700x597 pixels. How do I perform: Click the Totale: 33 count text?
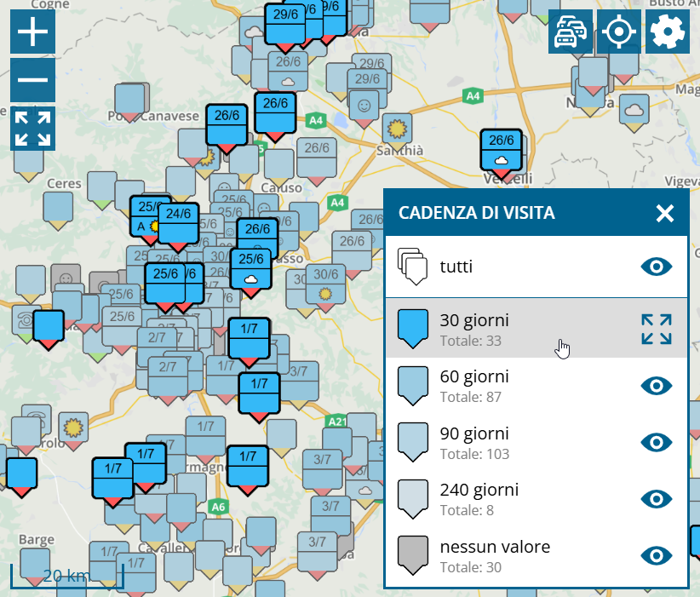coord(471,341)
